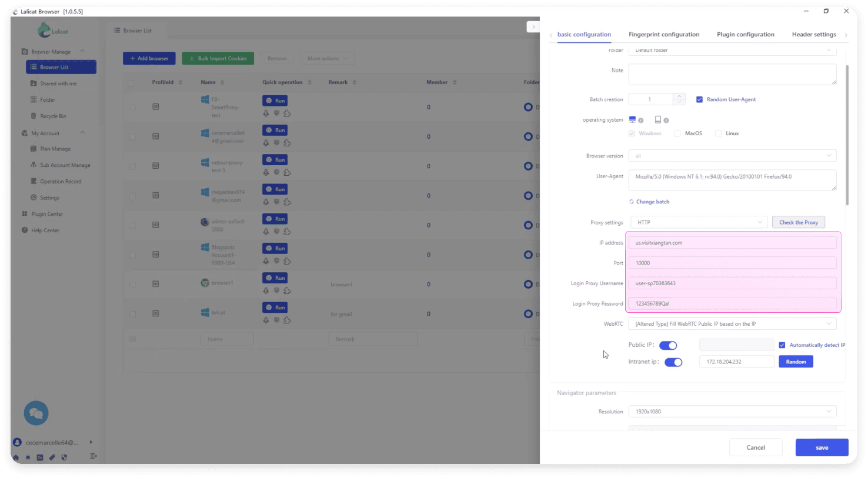This screenshot has height=478, width=868.
Task: Check the Linux checkbox
Action: pyautogui.click(x=718, y=133)
